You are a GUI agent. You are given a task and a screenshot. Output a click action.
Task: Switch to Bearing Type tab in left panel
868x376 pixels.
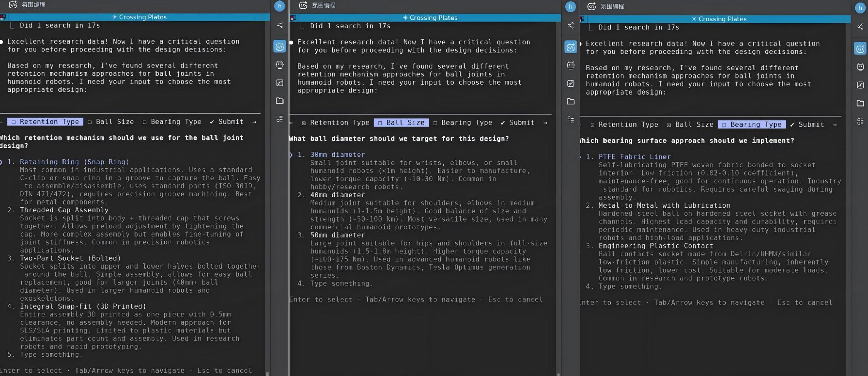(x=176, y=122)
